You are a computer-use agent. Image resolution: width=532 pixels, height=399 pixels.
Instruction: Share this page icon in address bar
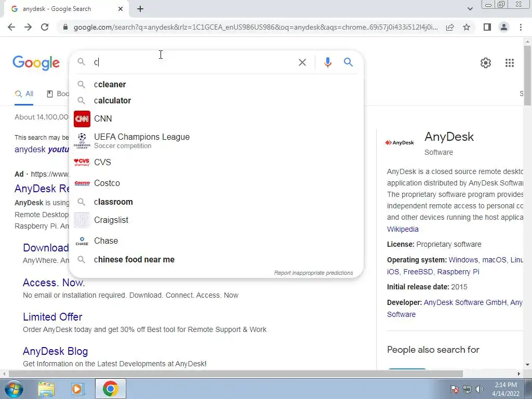[x=450, y=27]
